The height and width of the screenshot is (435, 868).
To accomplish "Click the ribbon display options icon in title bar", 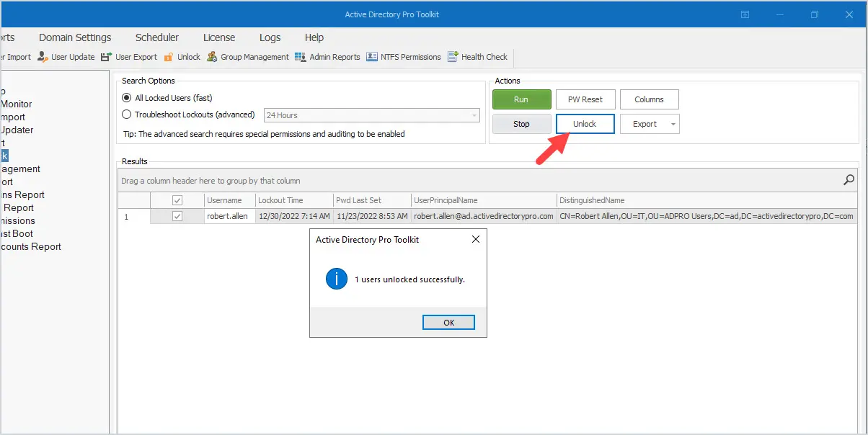I will [x=745, y=14].
